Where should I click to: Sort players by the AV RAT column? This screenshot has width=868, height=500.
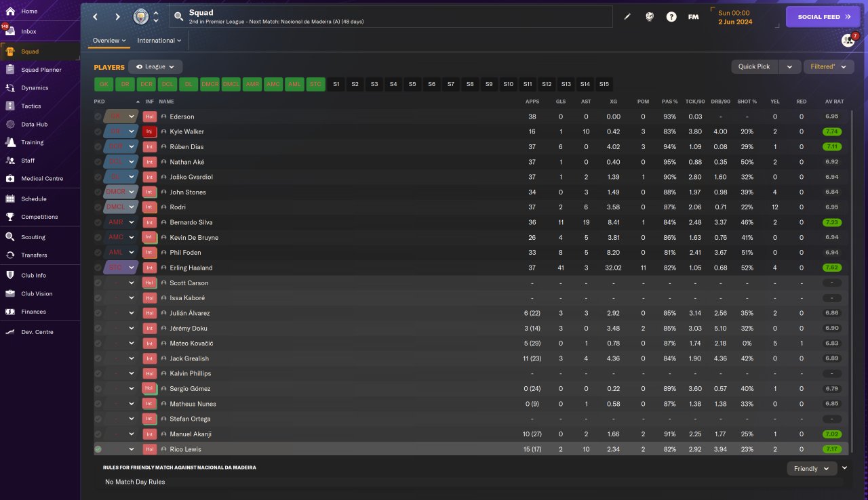click(x=834, y=102)
